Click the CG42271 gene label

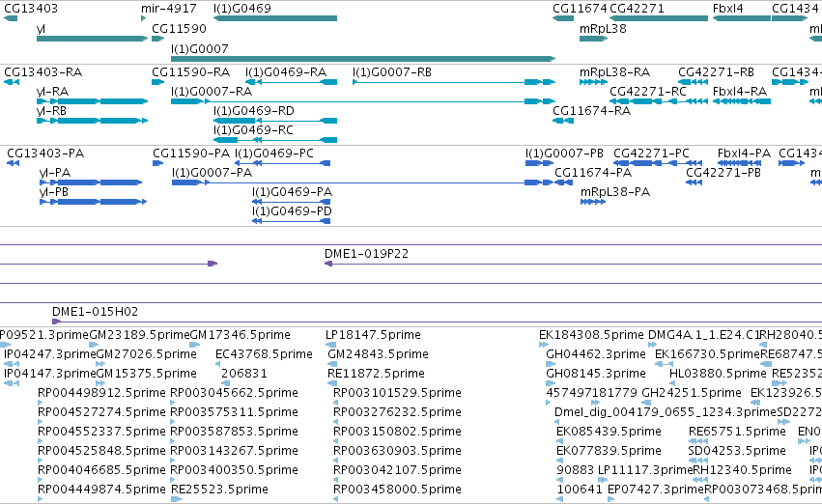(x=637, y=9)
